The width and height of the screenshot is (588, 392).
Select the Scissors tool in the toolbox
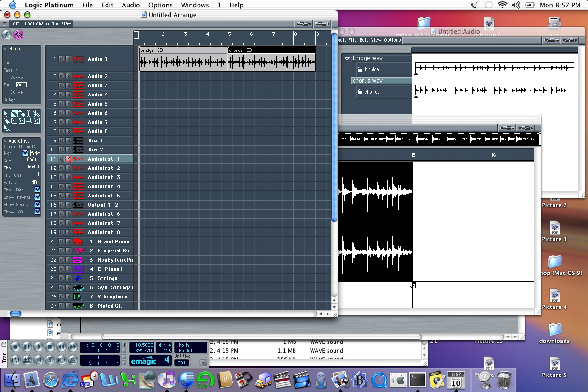(36, 113)
